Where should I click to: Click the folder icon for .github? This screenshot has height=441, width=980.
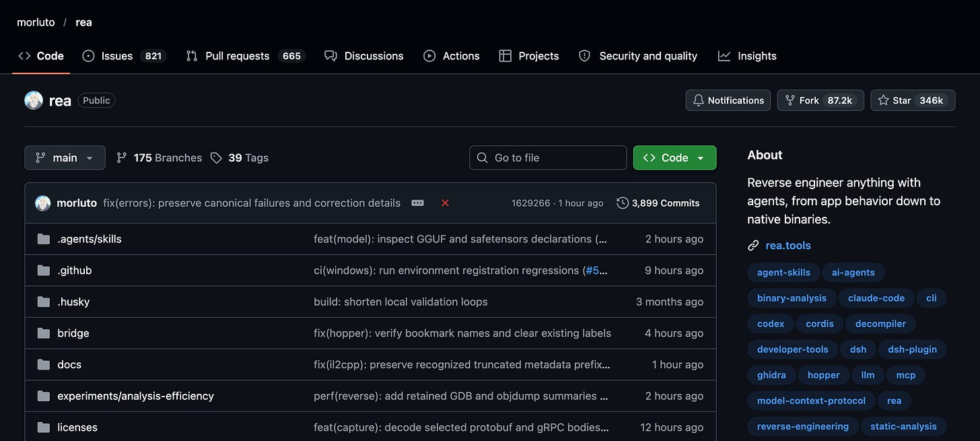click(x=44, y=270)
